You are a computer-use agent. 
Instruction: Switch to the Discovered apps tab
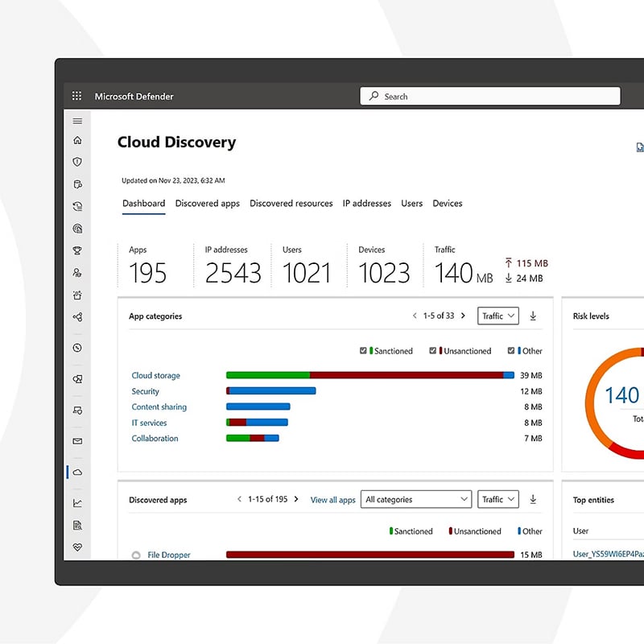point(207,204)
